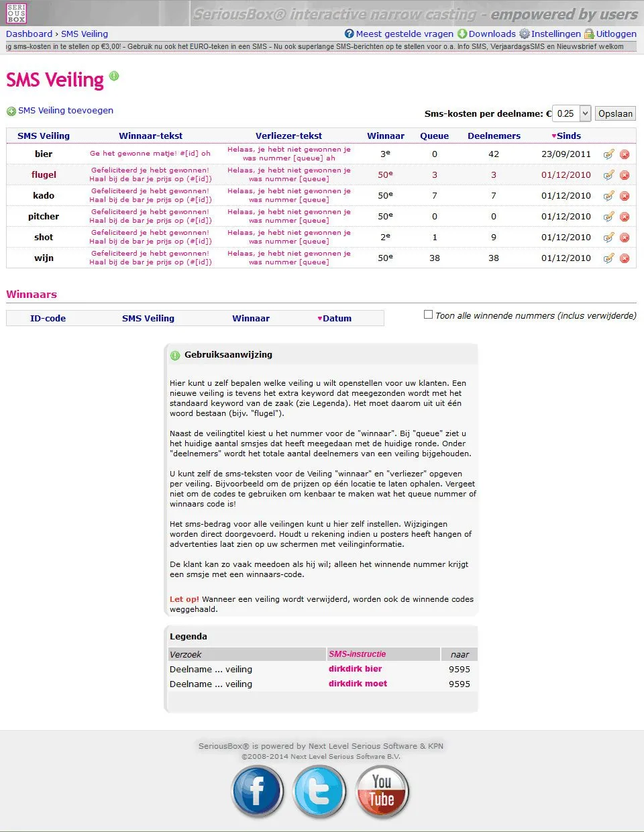Sort by Verliezer-tekst column header
This screenshot has width=644, height=832.
288,136
